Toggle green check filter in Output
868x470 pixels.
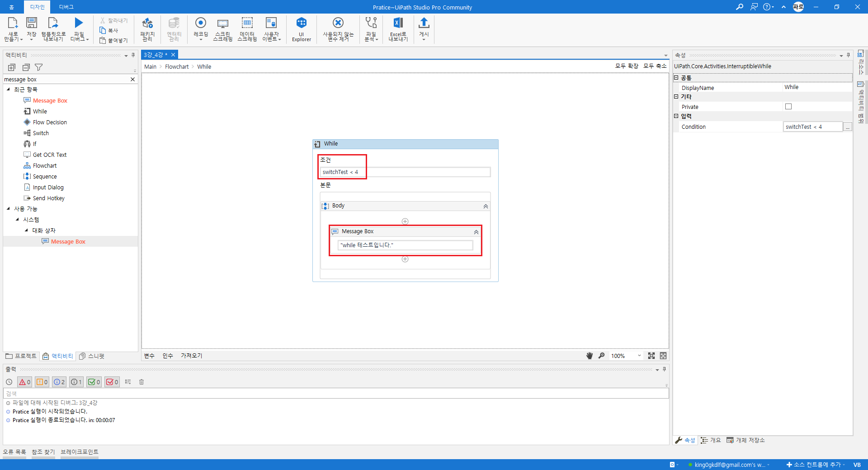pos(94,382)
